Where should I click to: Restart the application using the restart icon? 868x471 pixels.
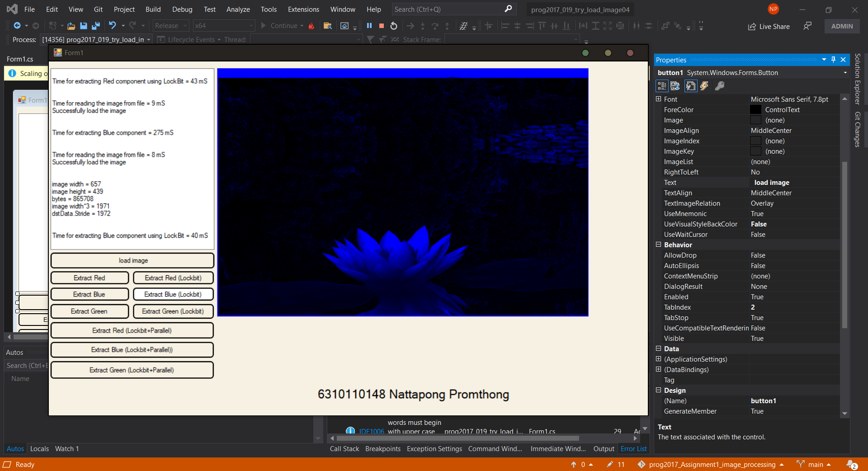click(393, 26)
